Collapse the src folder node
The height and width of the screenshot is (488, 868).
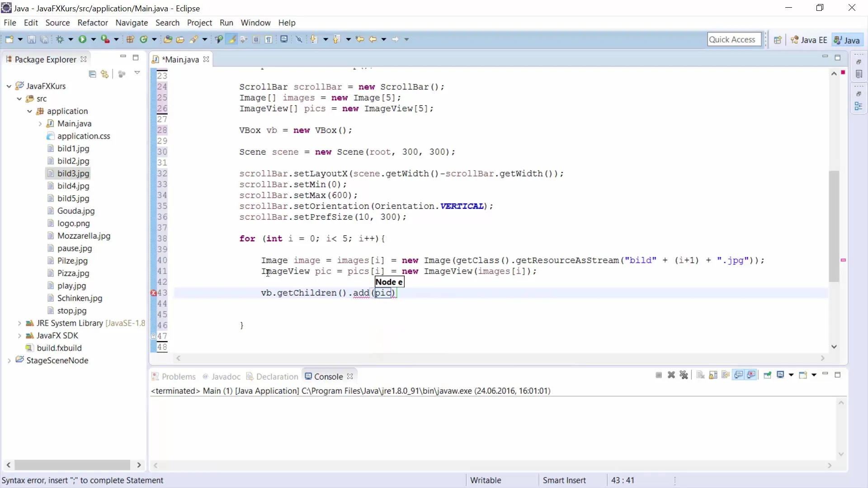pyautogui.click(x=19, y=99)
